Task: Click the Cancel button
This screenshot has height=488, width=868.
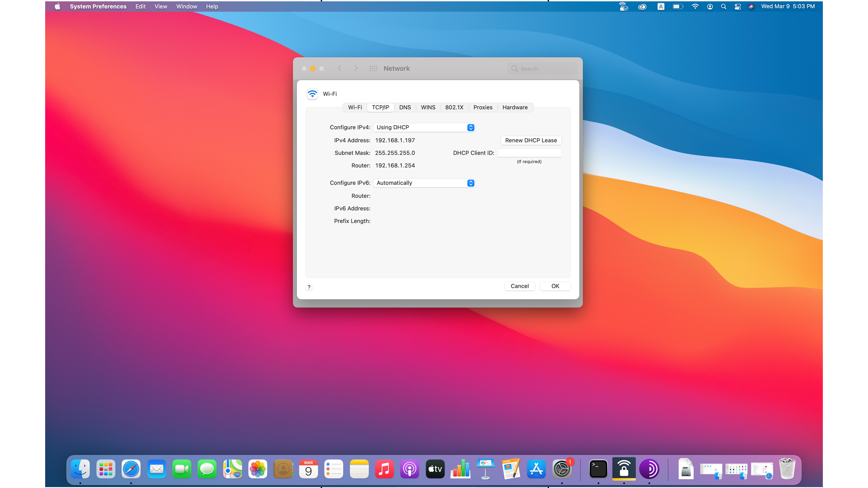Action: (520, 286)
